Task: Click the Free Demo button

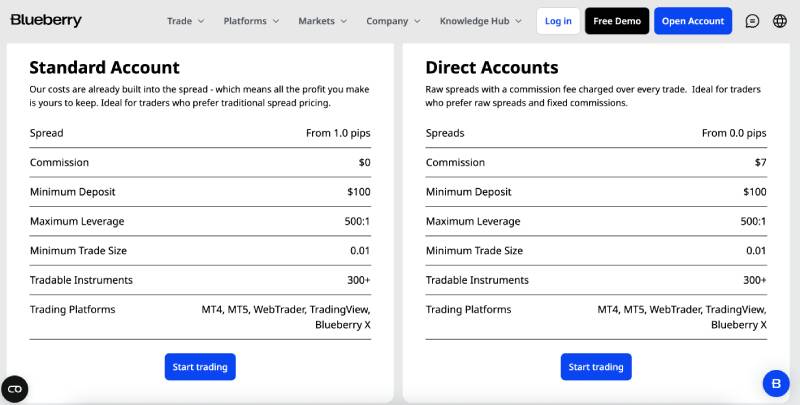Action: coord(617,21)
